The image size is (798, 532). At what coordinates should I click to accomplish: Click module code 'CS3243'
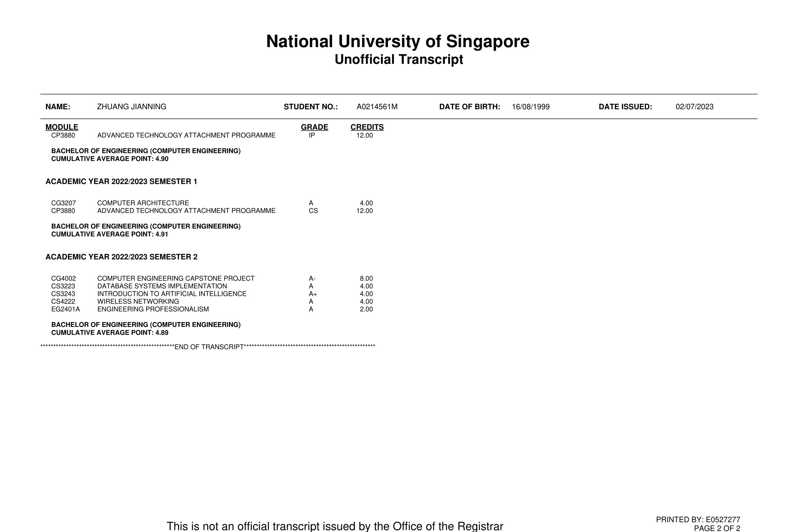(63, 294)
